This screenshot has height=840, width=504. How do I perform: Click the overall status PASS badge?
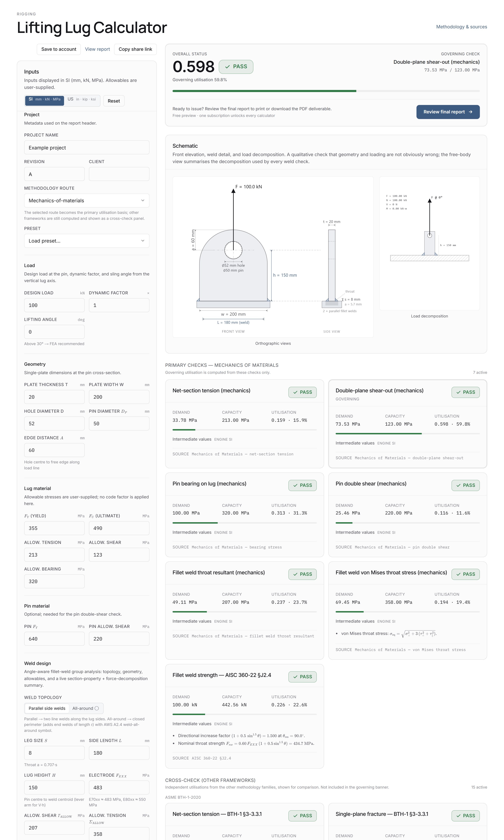236,66
